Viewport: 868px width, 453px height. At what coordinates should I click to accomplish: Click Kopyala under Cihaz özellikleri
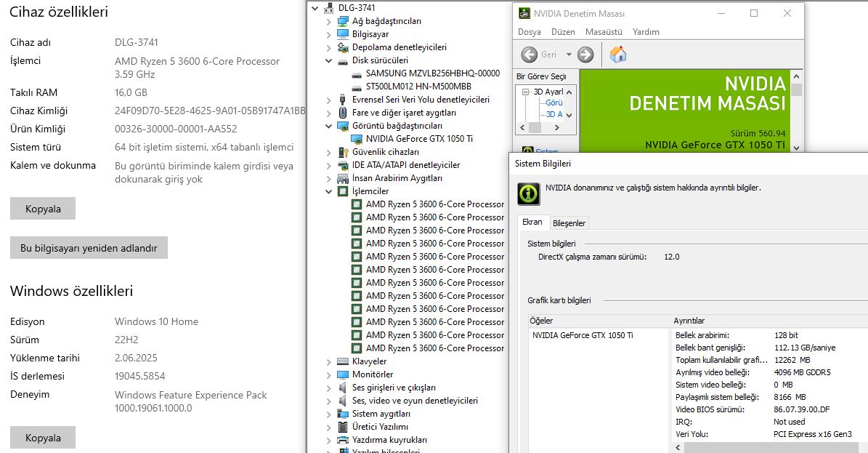43,209
